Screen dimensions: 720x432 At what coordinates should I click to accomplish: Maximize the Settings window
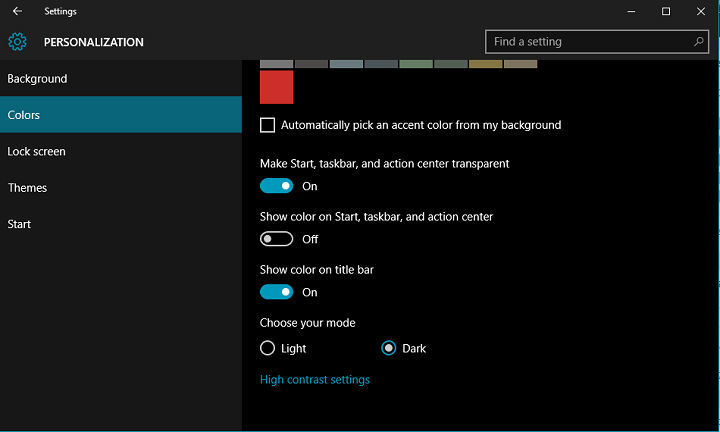tap(666, 12)
